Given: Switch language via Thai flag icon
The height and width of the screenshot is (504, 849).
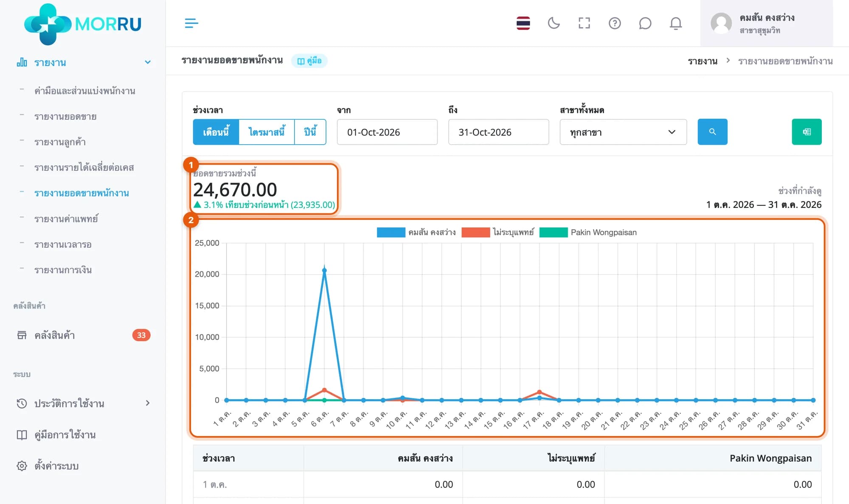Looking at the screenshot, I should click(x=523, y=23).
